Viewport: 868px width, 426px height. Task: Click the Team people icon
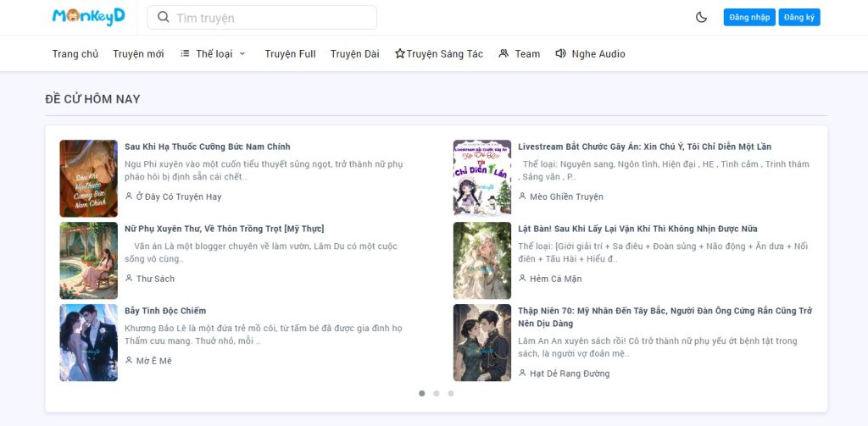coord(504,53)
